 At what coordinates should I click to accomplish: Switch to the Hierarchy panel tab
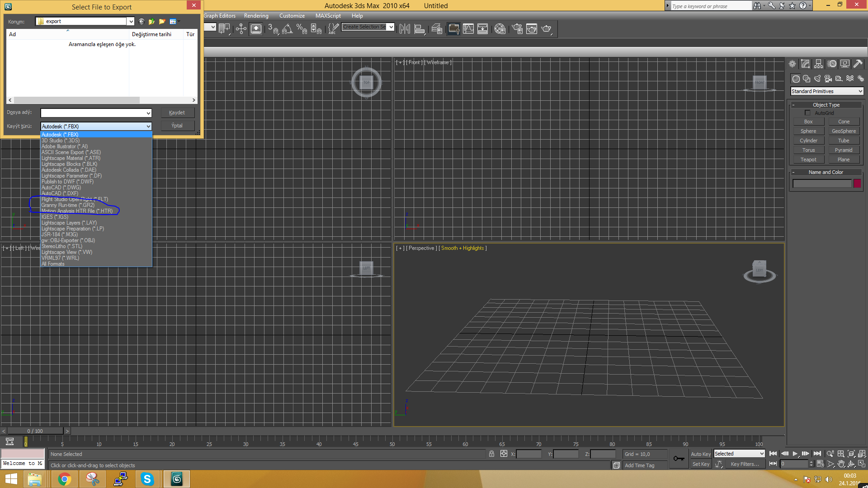click(818, 64)
